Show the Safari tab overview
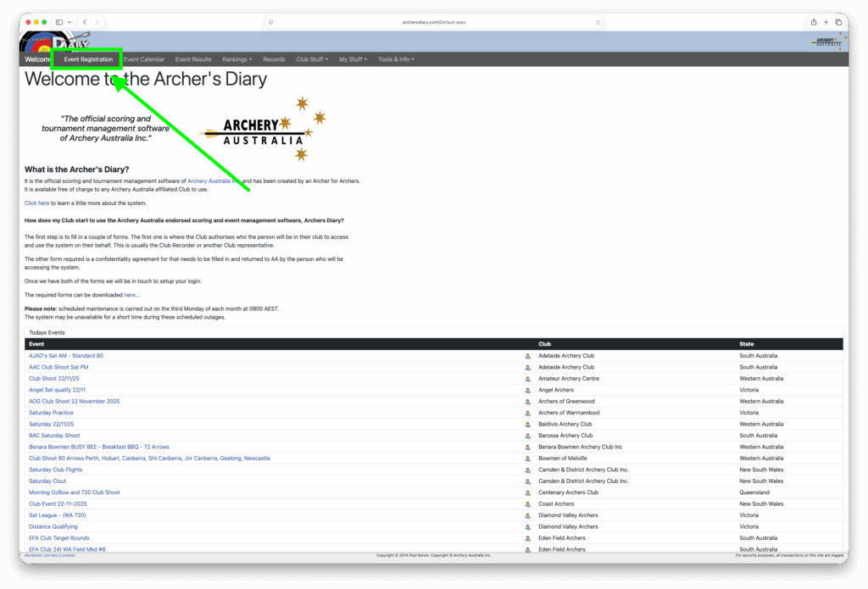 click(x=838, y=22)
